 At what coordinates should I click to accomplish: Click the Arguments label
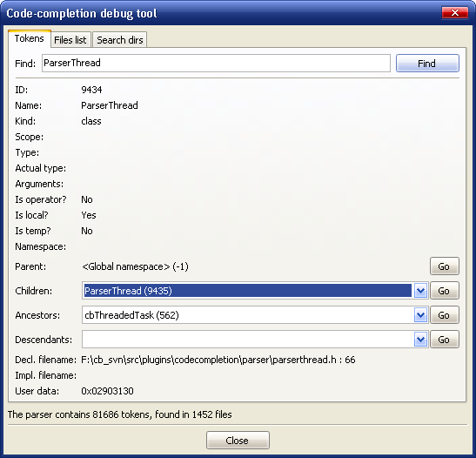[39, 184]
